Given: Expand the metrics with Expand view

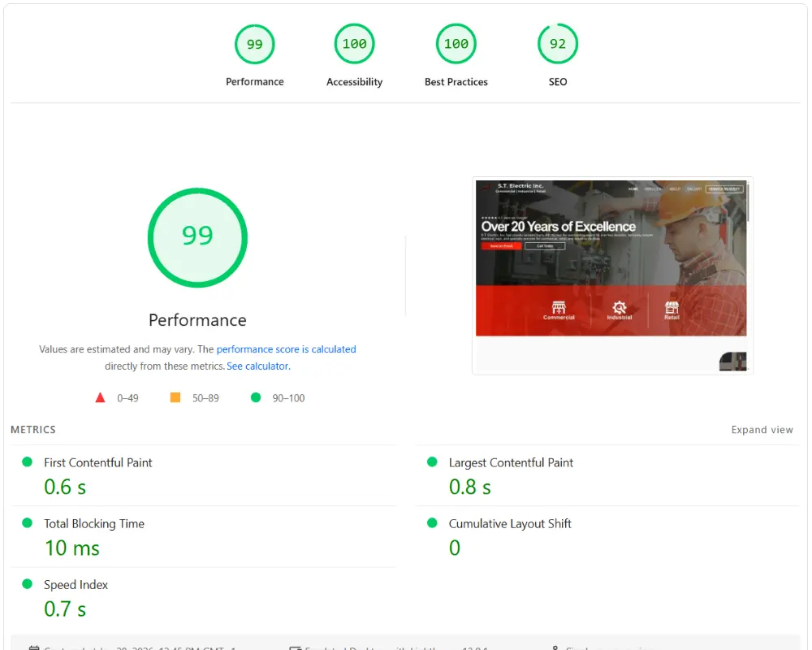Looking at the screenshot, I should point(762,429).
